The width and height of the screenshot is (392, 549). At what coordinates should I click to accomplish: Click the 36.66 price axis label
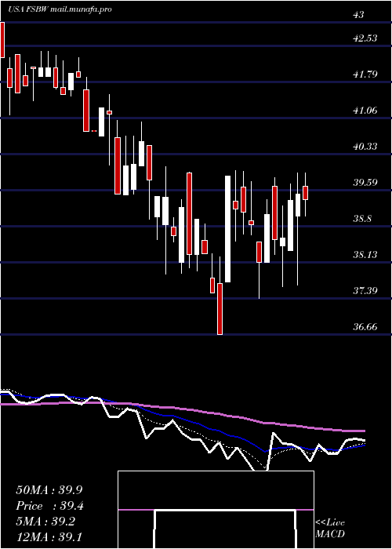[365, 327]
